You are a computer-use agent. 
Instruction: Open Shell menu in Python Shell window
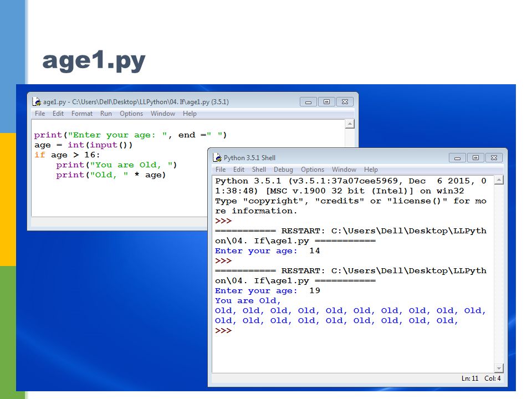pos(259,170)
